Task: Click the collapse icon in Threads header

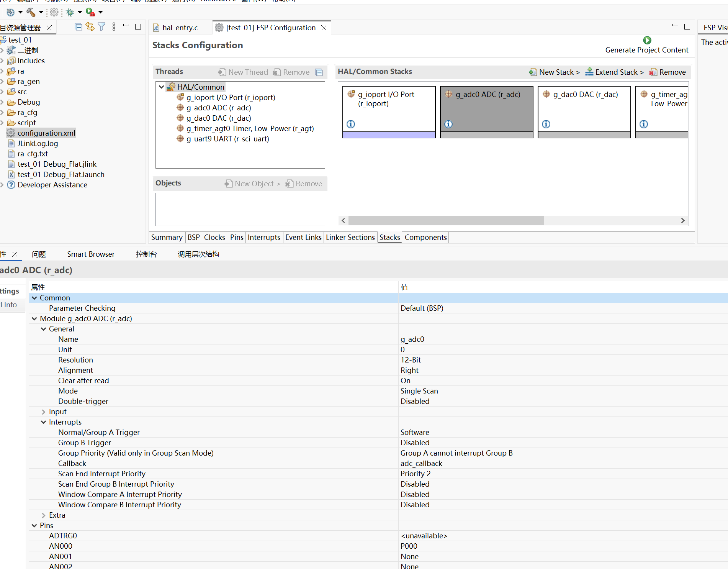Action: (319, 72)
